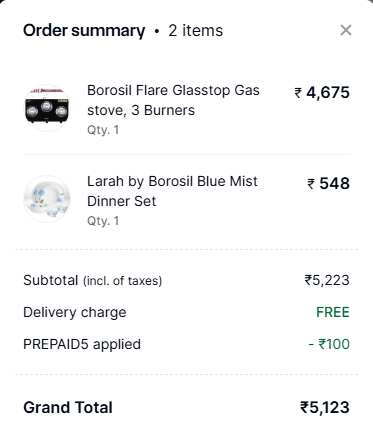Click the ₹5,123 grand total amount
The image size is (373, 438).
tap(325, 407)
